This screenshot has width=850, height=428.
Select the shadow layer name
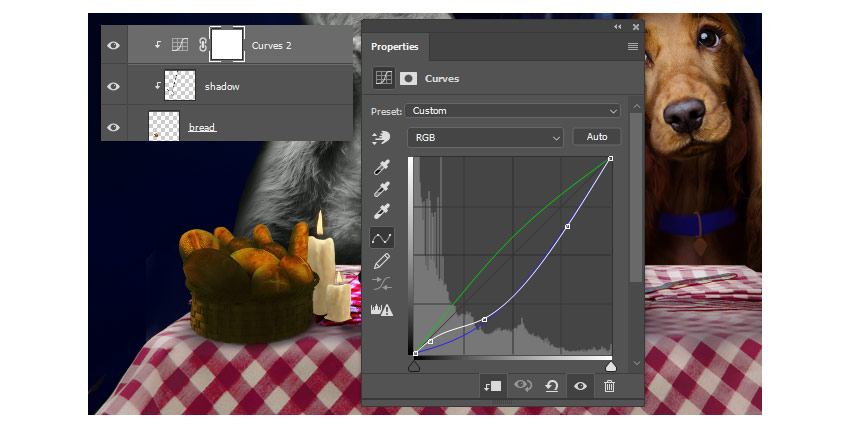click(x=222, y=86)
